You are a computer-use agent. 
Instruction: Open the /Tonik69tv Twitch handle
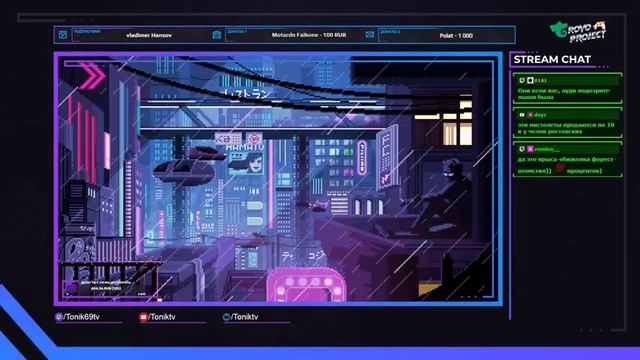82,317
